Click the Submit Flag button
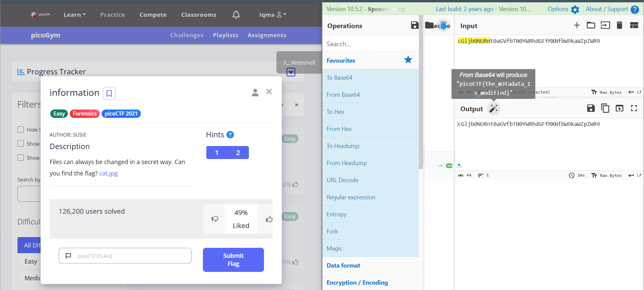Image resolution: width=644 pixels, height=290 pixels. pyautogui.click(x=233, y=260)
